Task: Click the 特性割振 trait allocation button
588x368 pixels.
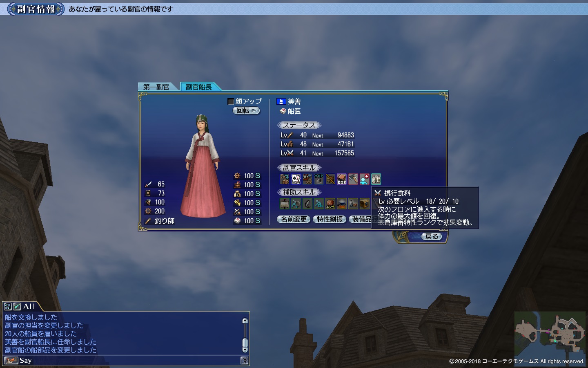Action: coord(330,219)
